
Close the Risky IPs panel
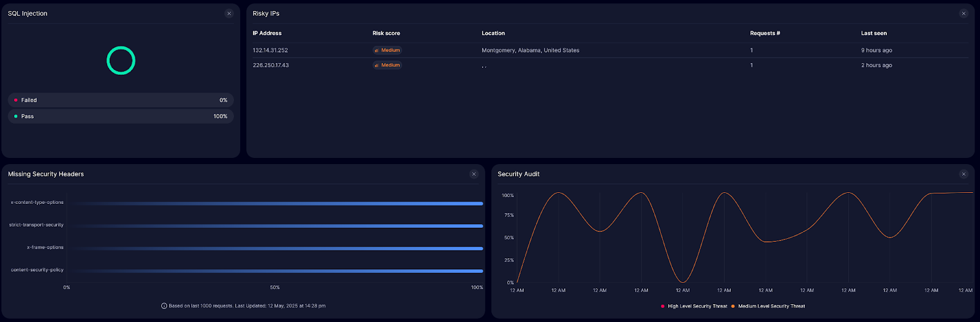click(963, 13)
